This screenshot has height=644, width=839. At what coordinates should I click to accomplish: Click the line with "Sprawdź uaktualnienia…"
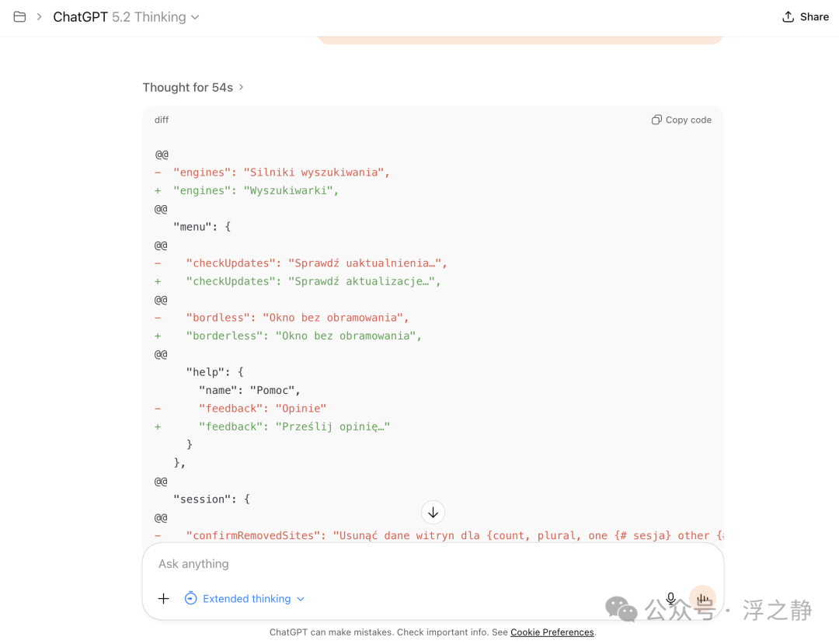tap(301, 263)
